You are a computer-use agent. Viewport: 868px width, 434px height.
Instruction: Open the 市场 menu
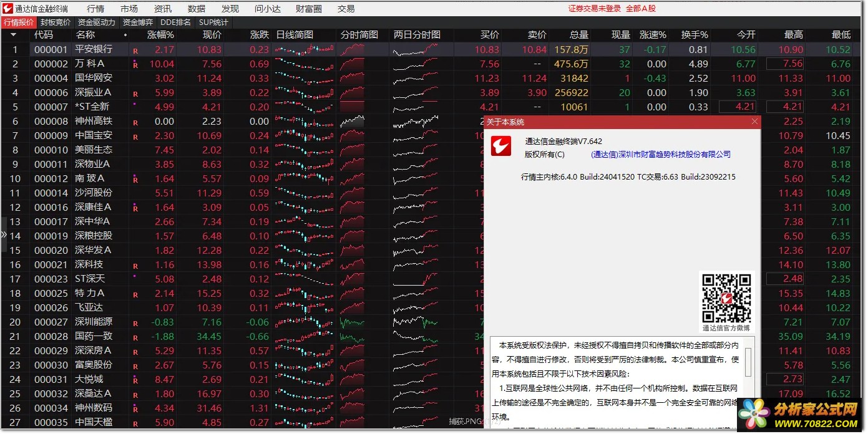(x=129, y=9)
